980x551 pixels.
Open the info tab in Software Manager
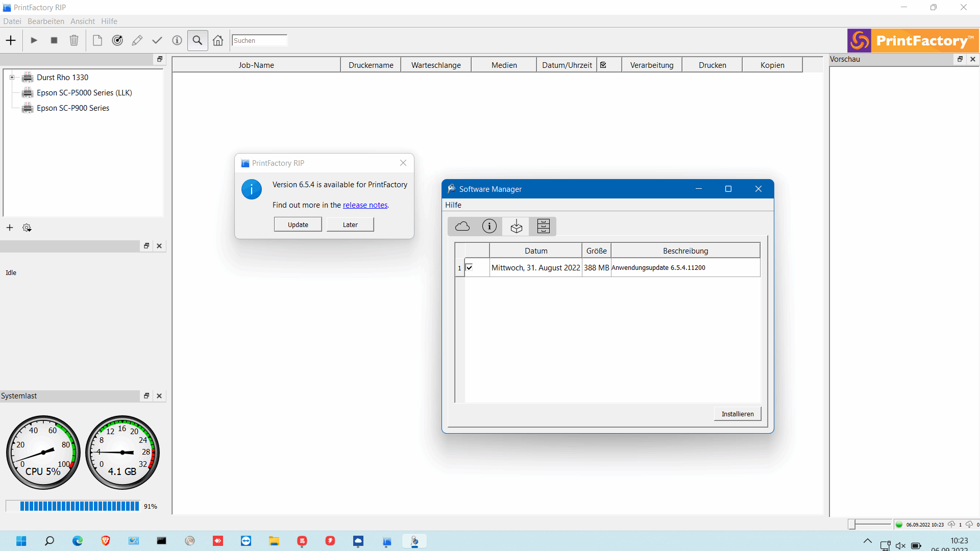[x=489, y=226]
